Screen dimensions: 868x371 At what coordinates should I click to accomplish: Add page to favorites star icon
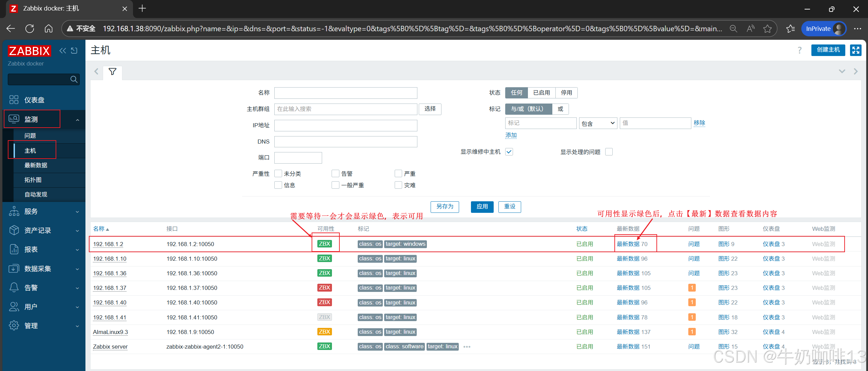(767, 29)
